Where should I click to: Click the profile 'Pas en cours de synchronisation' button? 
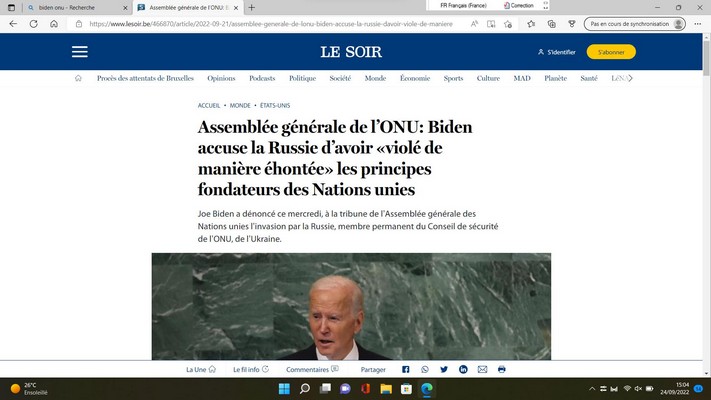[x=634, y=24]
